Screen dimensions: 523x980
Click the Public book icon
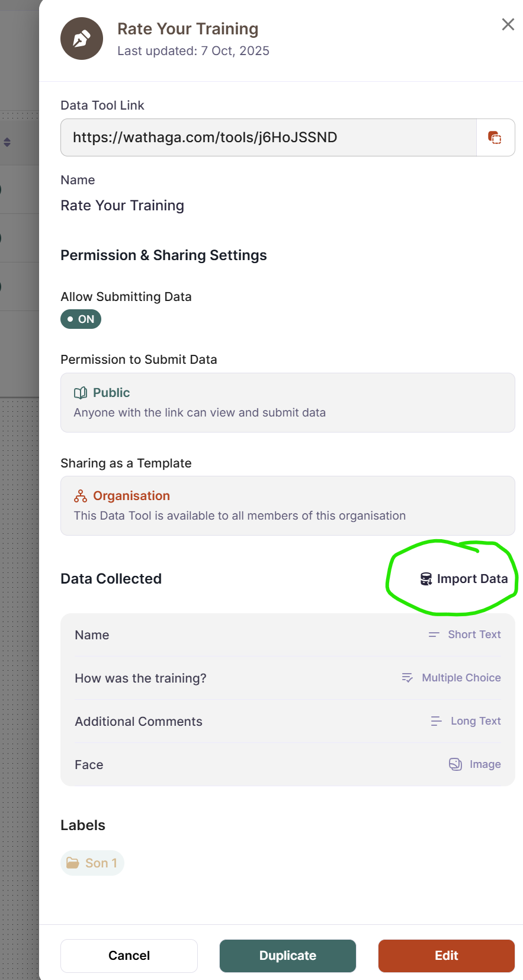coord(81,393)
